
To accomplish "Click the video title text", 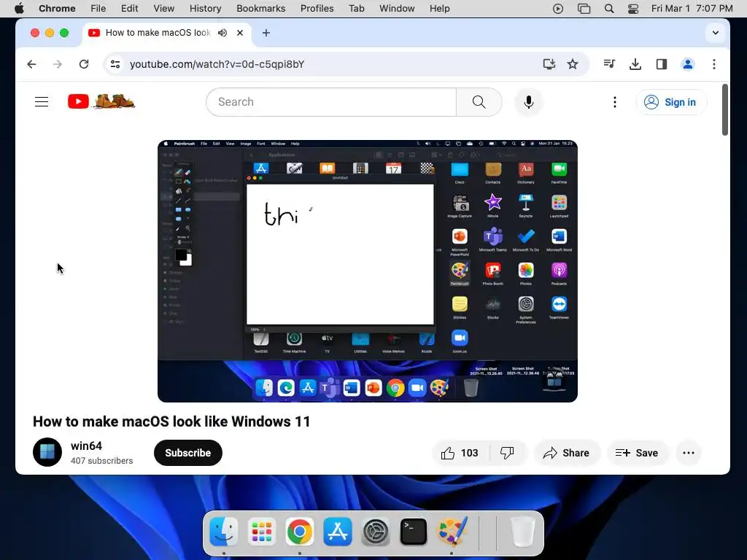I will pyautogui.click(x=171, y=421).
